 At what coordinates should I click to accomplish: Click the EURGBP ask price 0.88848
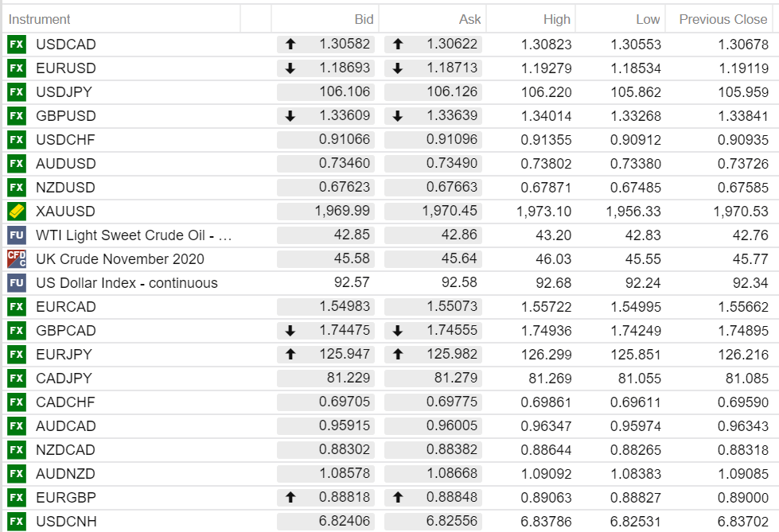452,498
